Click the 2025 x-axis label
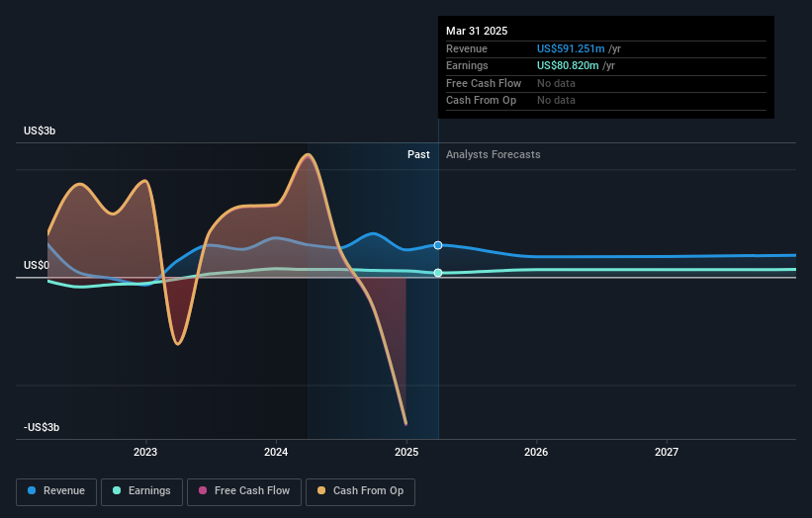Image resolution: width=812 pixels, height=518 pixels. pos(406,453)
